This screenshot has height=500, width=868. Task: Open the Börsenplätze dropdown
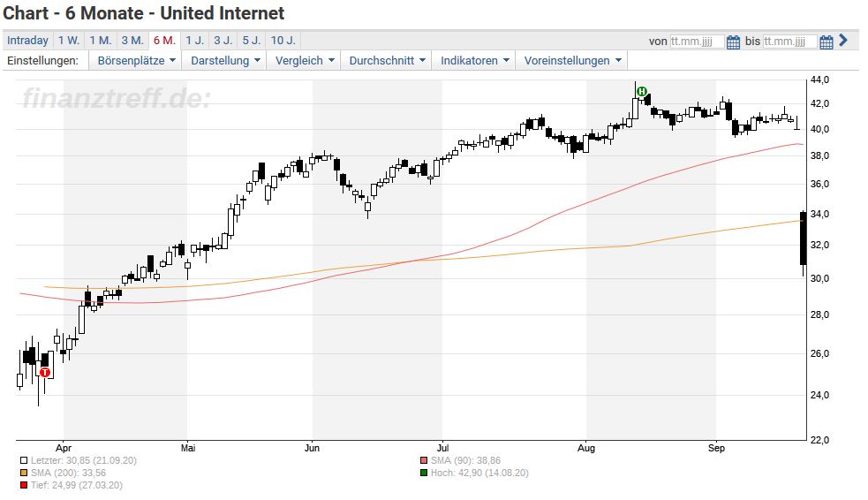click(x=136, y=60)
